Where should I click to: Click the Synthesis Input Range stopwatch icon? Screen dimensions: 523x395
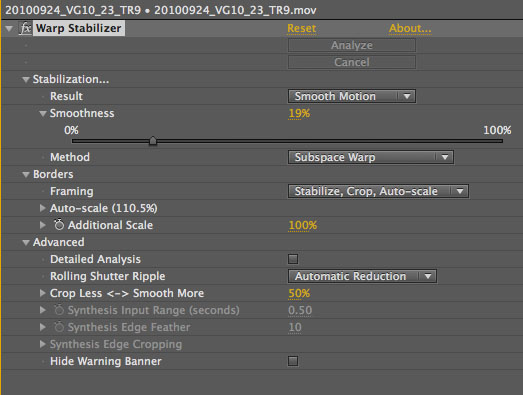pyautogui.click(x=59, y=310)
